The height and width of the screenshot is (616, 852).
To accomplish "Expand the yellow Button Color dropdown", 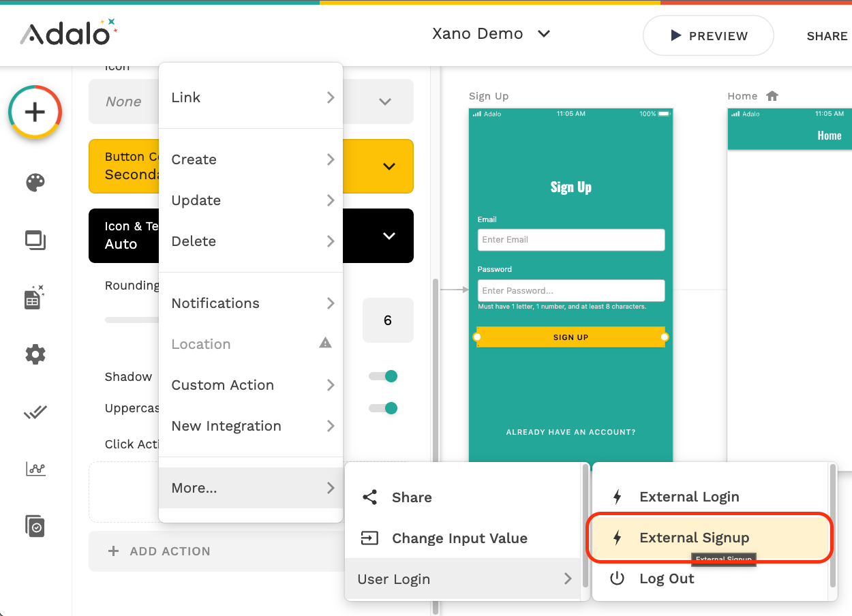I will tap(389, 166).
